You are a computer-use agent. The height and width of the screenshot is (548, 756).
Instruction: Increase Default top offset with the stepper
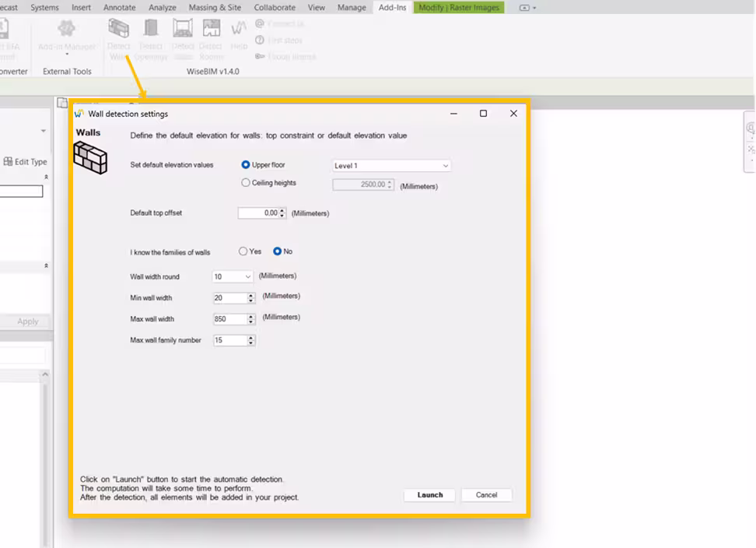tap(282, 210)
